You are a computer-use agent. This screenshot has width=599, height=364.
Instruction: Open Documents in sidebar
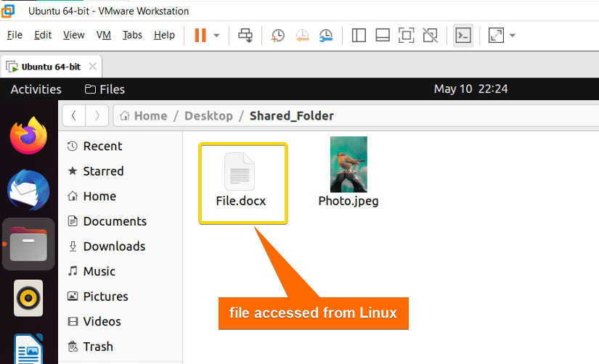[x=121, y=221]
